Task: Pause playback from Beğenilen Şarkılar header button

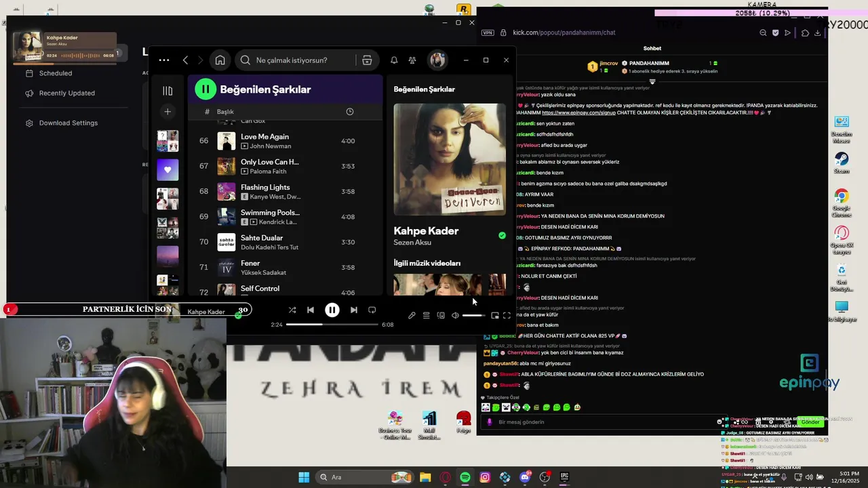Action: coord(205,89)
